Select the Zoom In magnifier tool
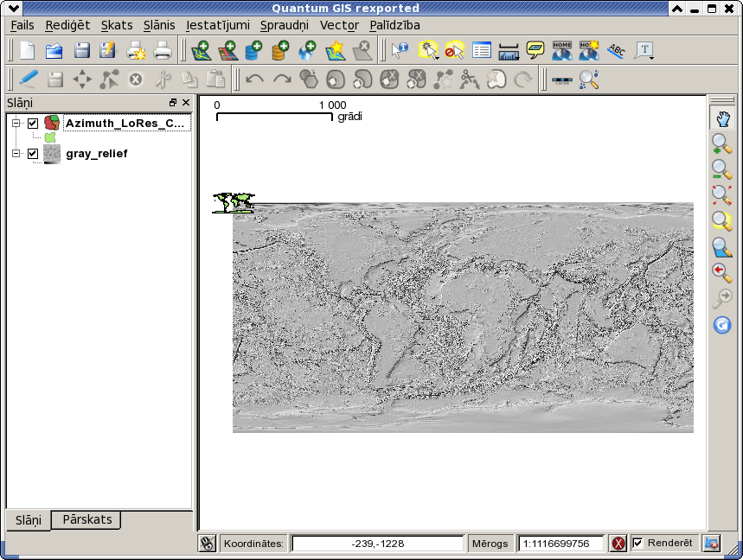Image resolution: width=743 pixels, height=560 pixels. tap(722, 143)
